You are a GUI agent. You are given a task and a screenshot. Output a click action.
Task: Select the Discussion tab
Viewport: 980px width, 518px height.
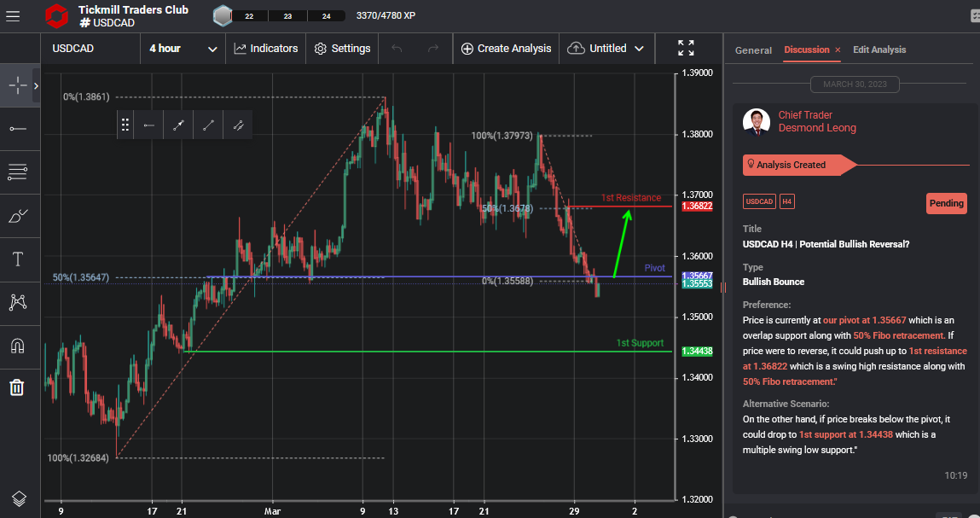pos(806,49)
